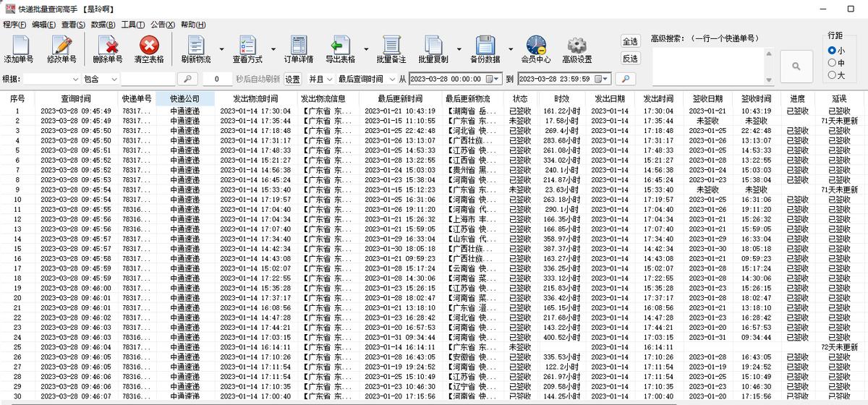Sort by the 签收日期 column header

pos(707,98)
